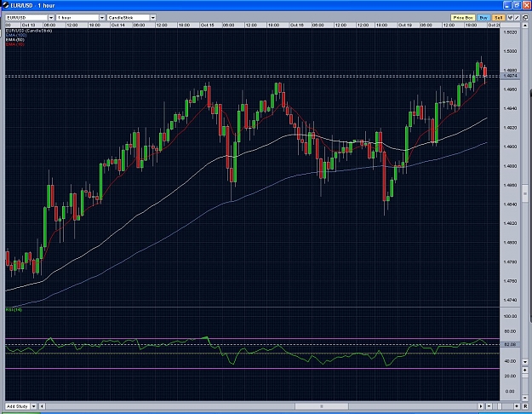The width and height of the screenshot is (532, 414).
Task: Click the RSI current value marker on axis
Action: point(510,344)
